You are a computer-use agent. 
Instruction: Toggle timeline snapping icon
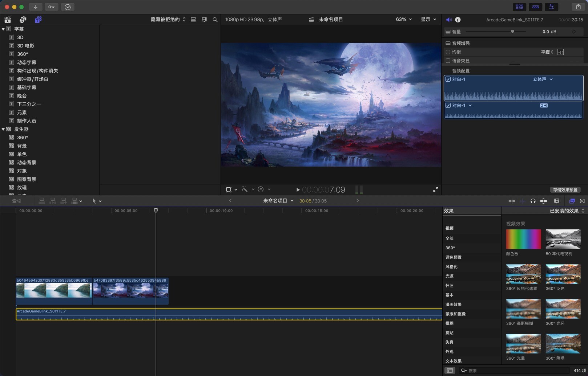[x=544, y=201]
